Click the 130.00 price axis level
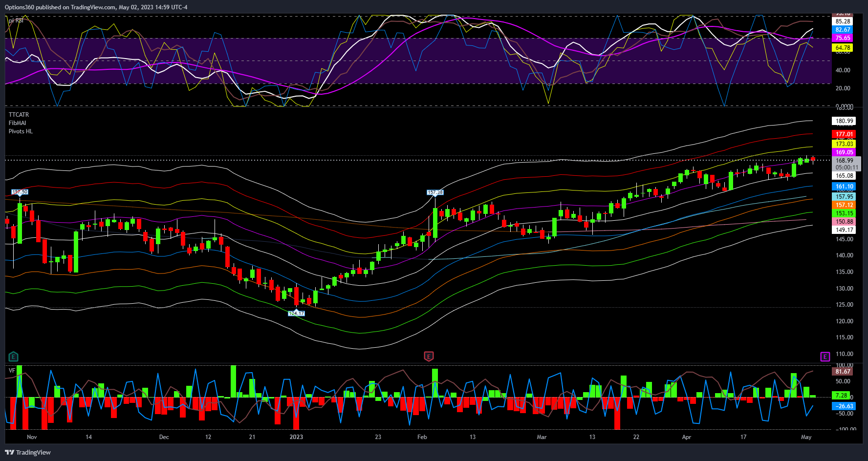868x461 pixels. tap(845, 289)
